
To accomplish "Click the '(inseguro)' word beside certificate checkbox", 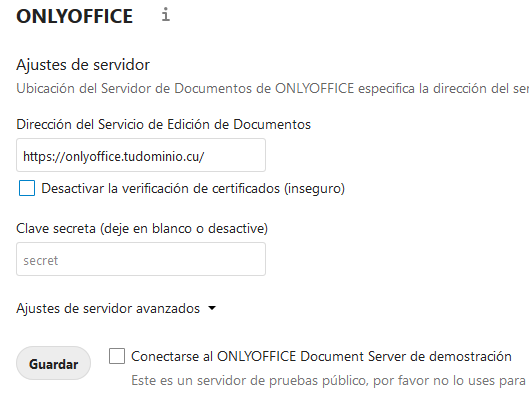I will coord(314,188).
